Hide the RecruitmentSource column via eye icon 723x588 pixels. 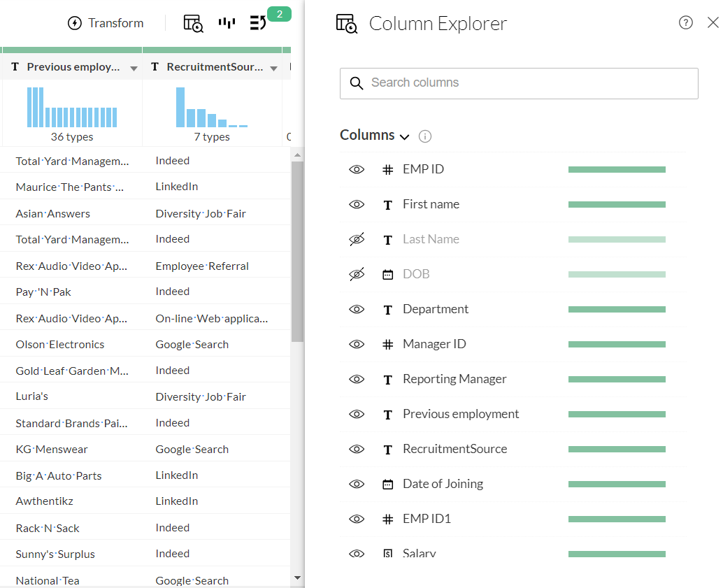tap(357, 449)
